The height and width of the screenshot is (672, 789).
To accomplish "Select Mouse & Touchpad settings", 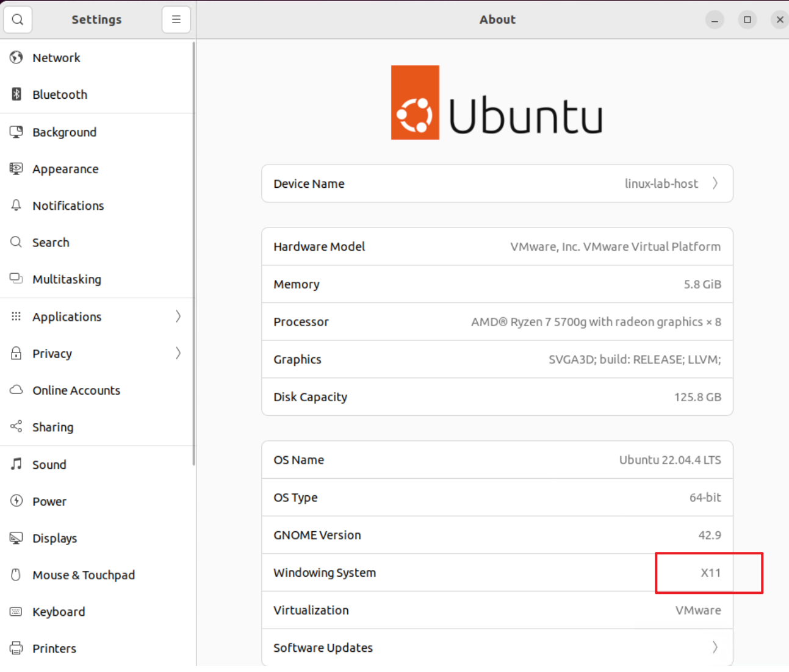I will tap(98, 574).
